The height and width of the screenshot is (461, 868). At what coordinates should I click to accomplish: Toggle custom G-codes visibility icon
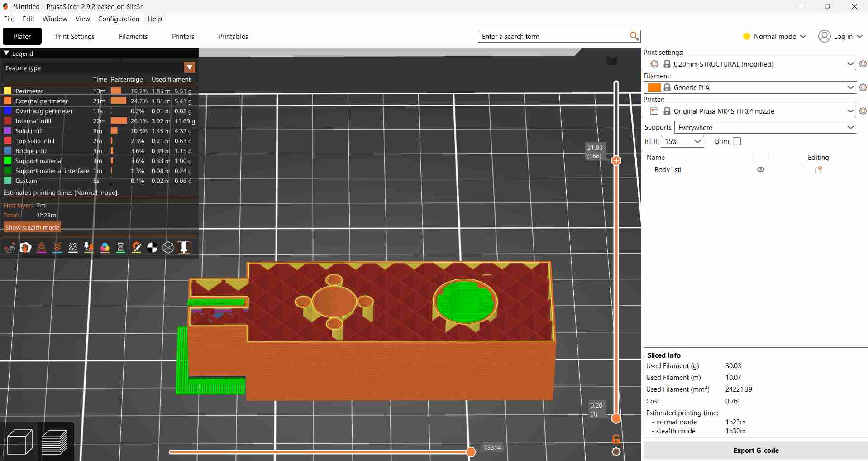pos(137,247)
